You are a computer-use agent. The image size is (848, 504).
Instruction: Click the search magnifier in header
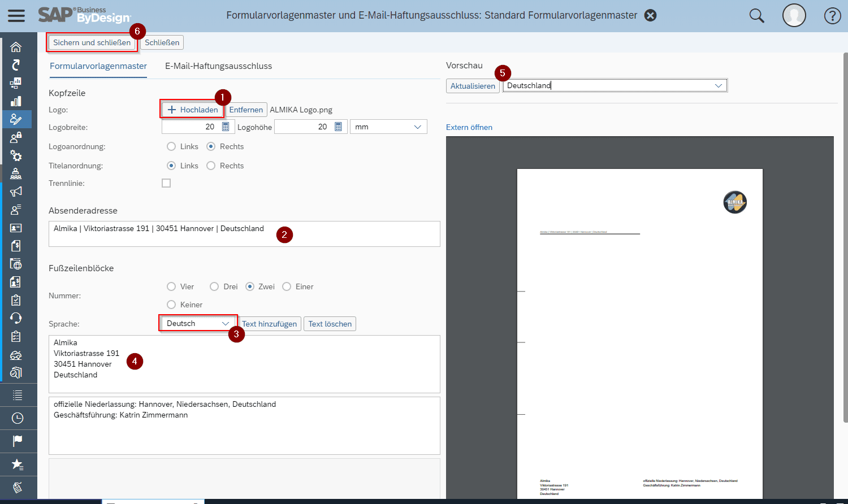point(756,16)
